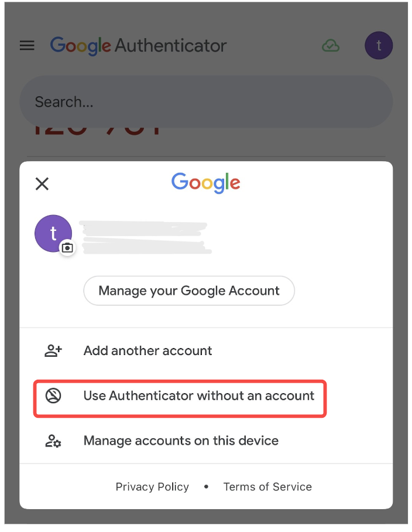Click the Google Authenticator title logo

coord(138,46)
